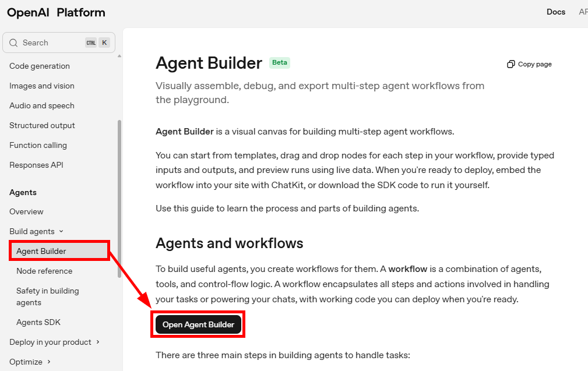This screenshot has height=371, width=588.
Task: Click the K key hint in search
Action: pos(104,43)
